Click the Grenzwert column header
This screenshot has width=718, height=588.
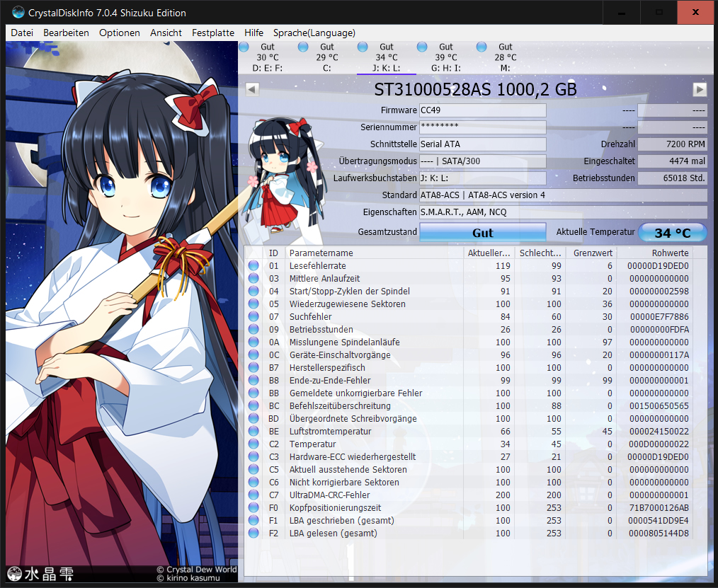(592, 253)
